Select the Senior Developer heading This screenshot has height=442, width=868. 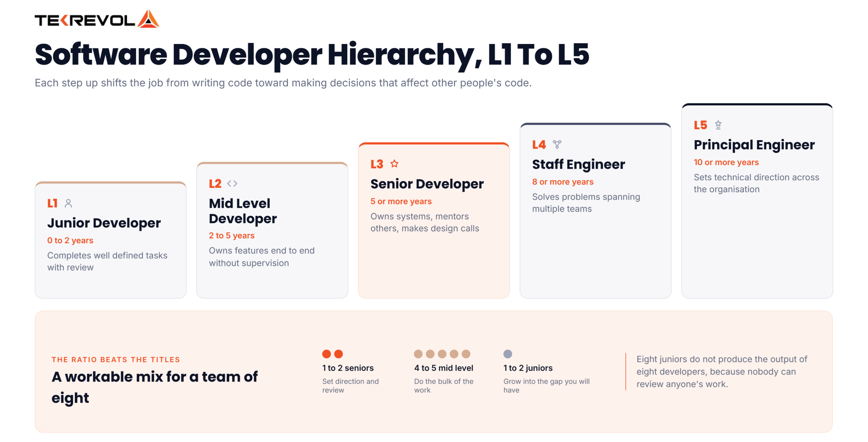click(x=427, y=184)
